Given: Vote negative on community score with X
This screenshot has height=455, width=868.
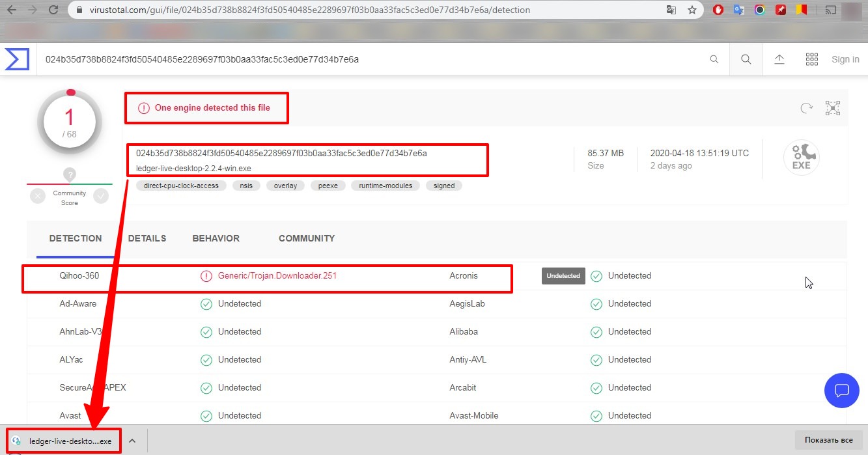Looking at the screenshot, I should click(38, 195).
